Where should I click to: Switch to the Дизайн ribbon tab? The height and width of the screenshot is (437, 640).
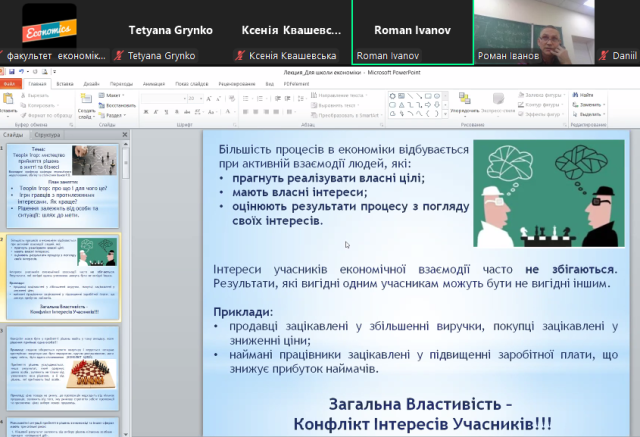coord(91,84)
